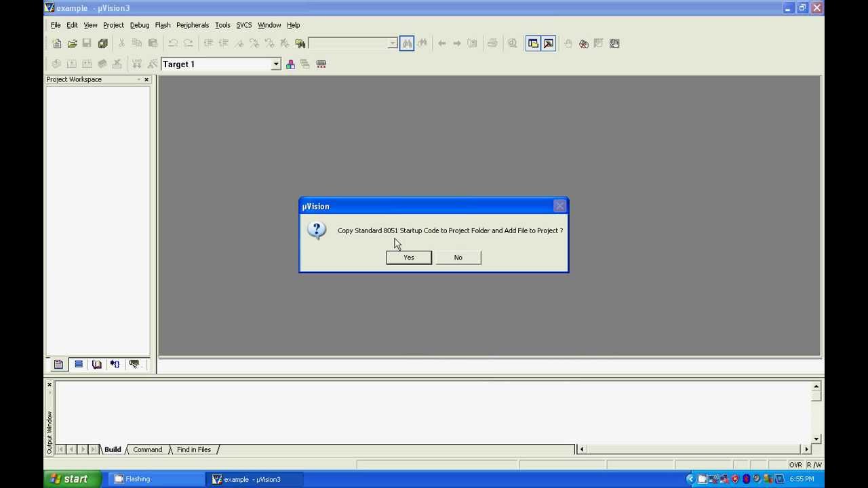Open the find text combo box dropdown

tap(392, 43)
